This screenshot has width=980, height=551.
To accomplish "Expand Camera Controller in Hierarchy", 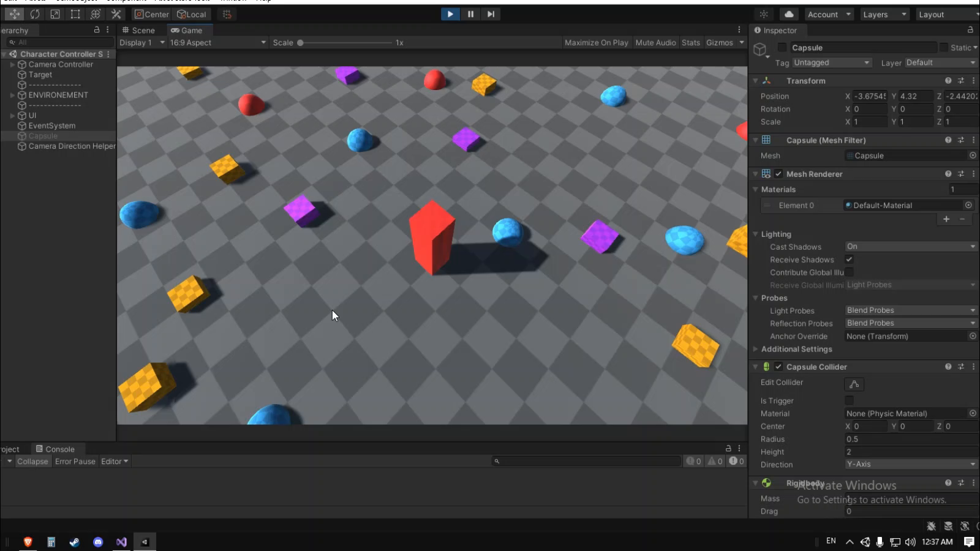I will point(12,64).
